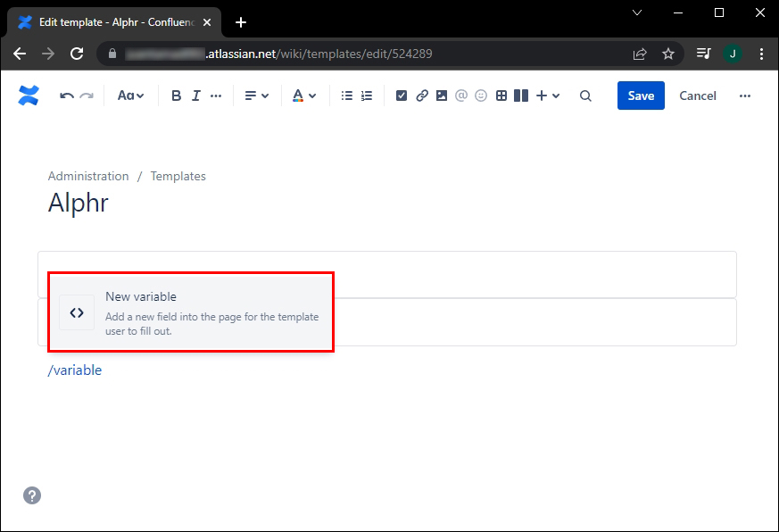Insert a column layout
This screenshot has height=532, width=779.
tap(521, 96)
